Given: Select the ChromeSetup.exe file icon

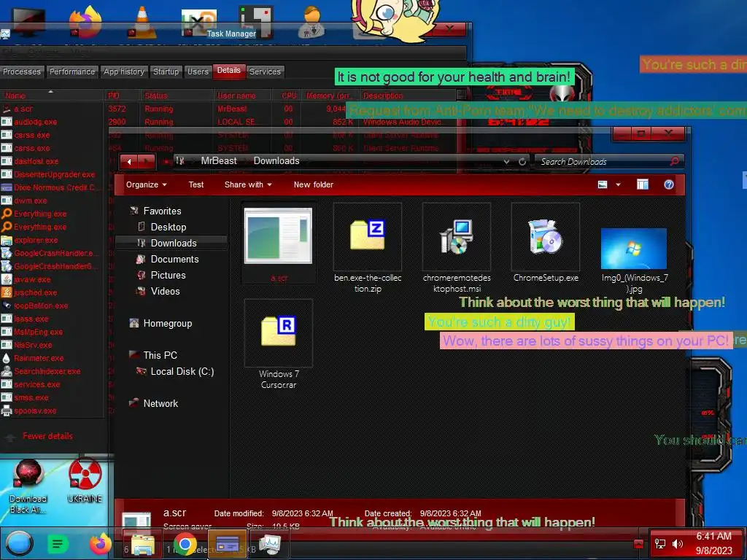Looking at the screenshot, I should point(546,236).
